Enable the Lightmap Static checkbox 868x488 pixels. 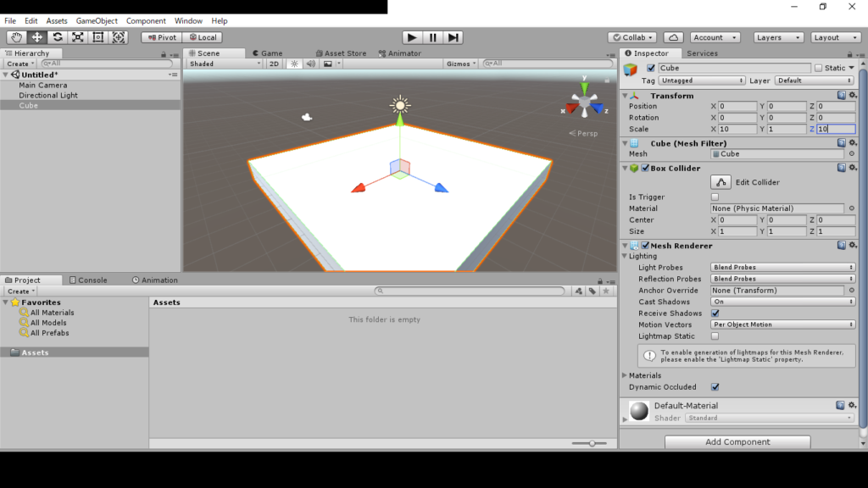[x=715, y=336]
